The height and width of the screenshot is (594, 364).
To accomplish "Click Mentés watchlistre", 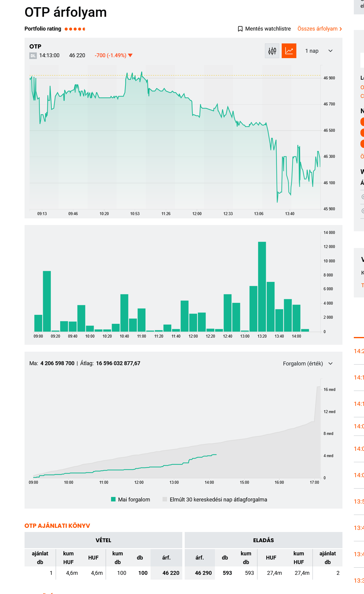I will (x=264, y=29).
